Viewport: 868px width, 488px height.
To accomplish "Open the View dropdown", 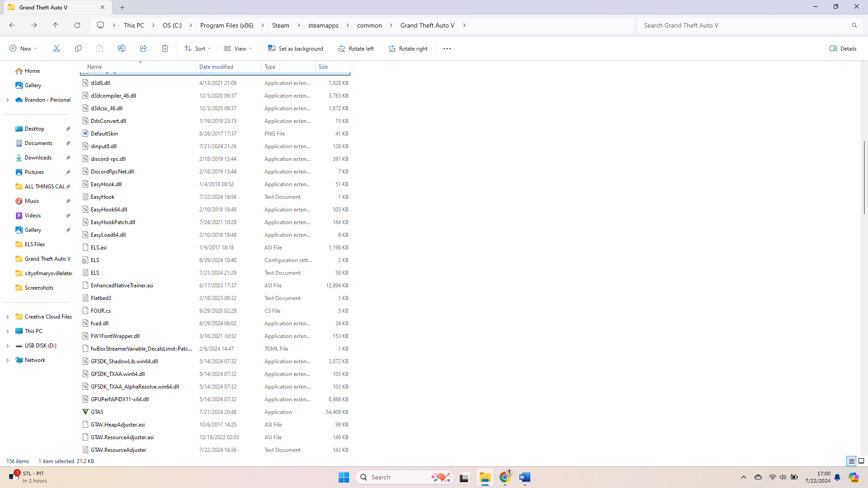I will coord(238,49).
